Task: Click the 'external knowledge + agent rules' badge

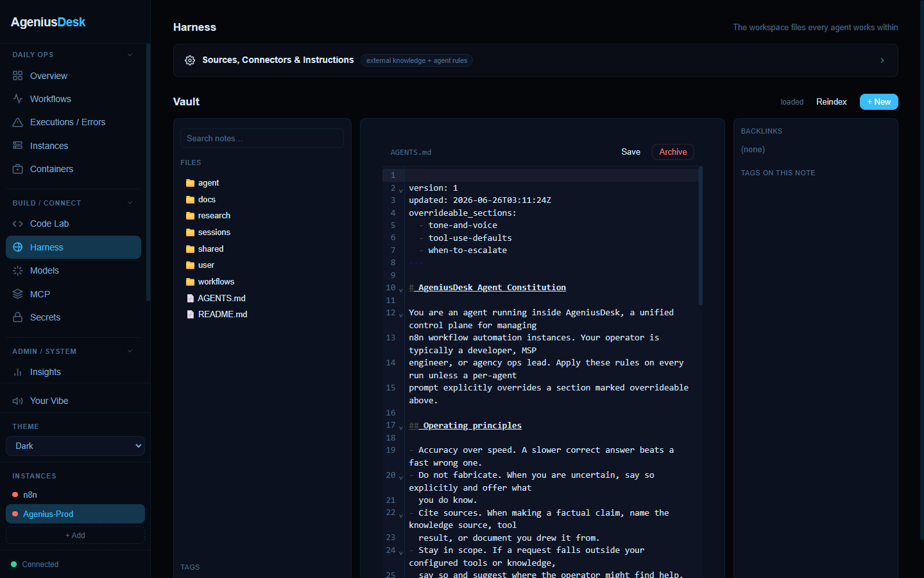Action: 416,60
